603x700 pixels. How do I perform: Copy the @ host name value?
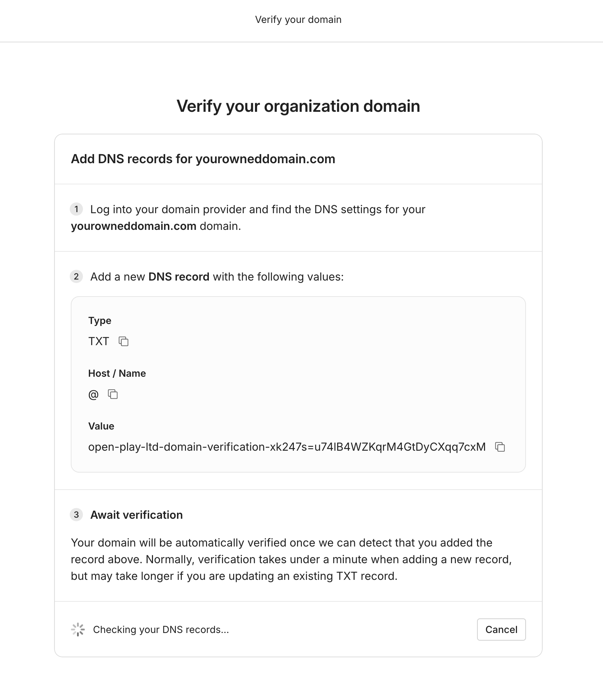(x=113, y=394)
